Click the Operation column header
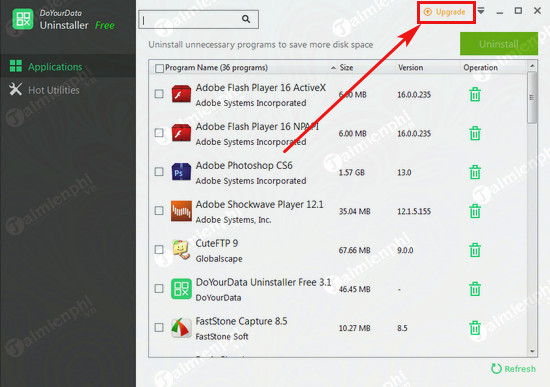This screenshot has width=550, height=387. (x=480, y=67)
